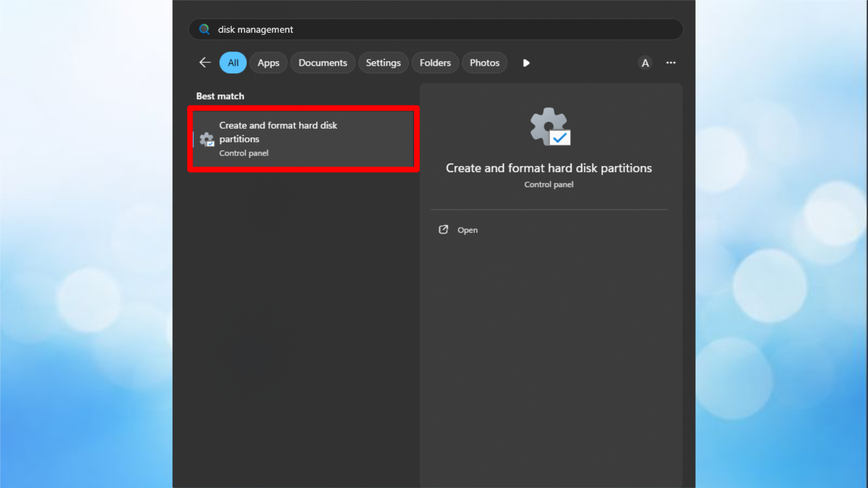This screenshot has width=868, height=488.
Task: Click the back arrow to exit search
Action: [x=204, y=62]
